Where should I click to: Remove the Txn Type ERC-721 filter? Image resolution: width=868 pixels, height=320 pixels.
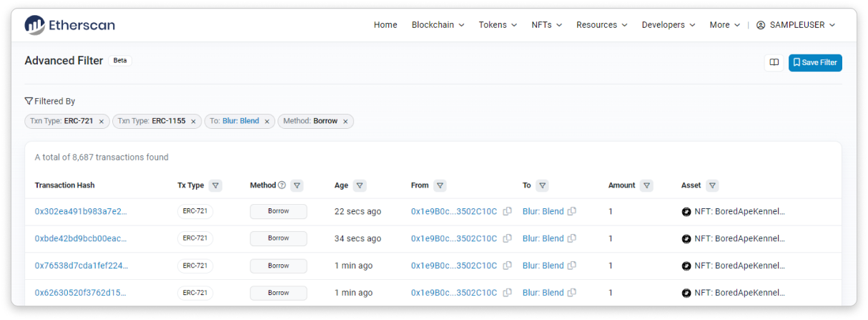(102, 122)
